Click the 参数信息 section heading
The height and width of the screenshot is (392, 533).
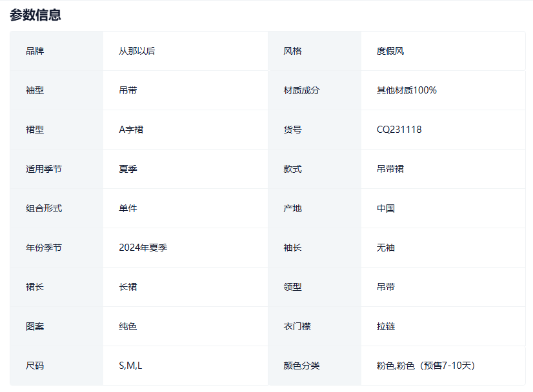[x=35, y=15]
